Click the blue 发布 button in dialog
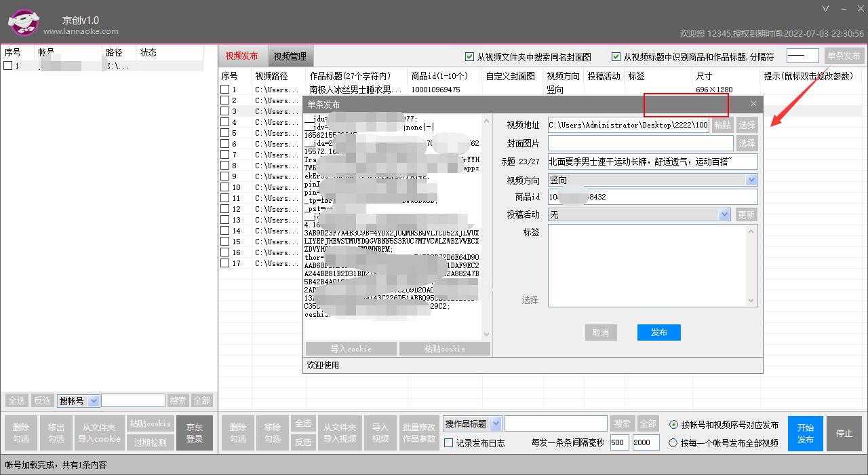 pos(658,332)
